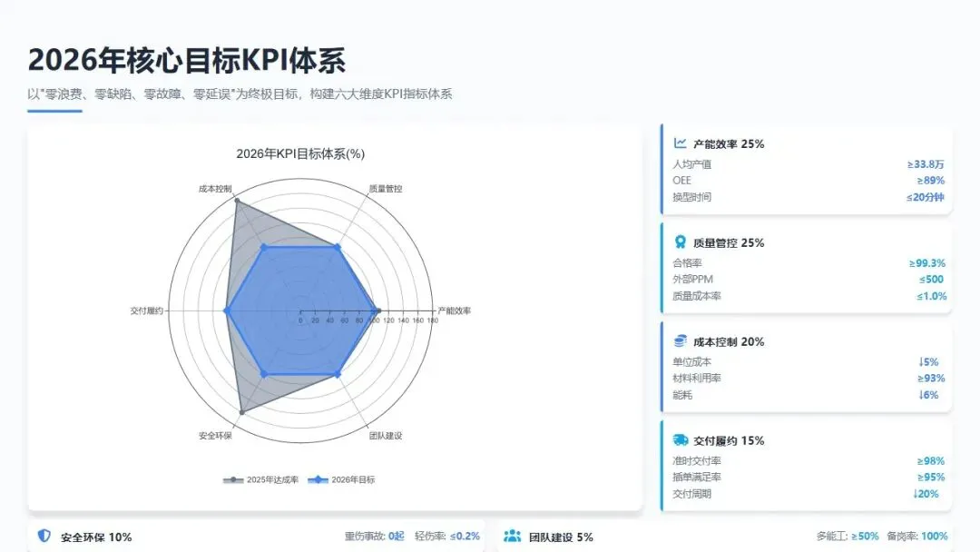Click the 多能工 value ≥50%
Image resolution: width=980 pixels, height=552 pixels.
coord(865,536)
